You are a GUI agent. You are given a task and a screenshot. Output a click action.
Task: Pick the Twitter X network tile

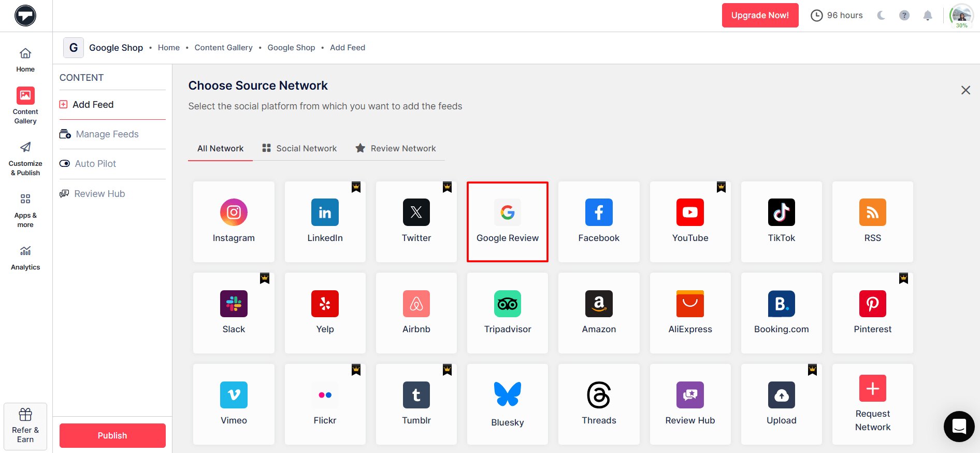416,221
